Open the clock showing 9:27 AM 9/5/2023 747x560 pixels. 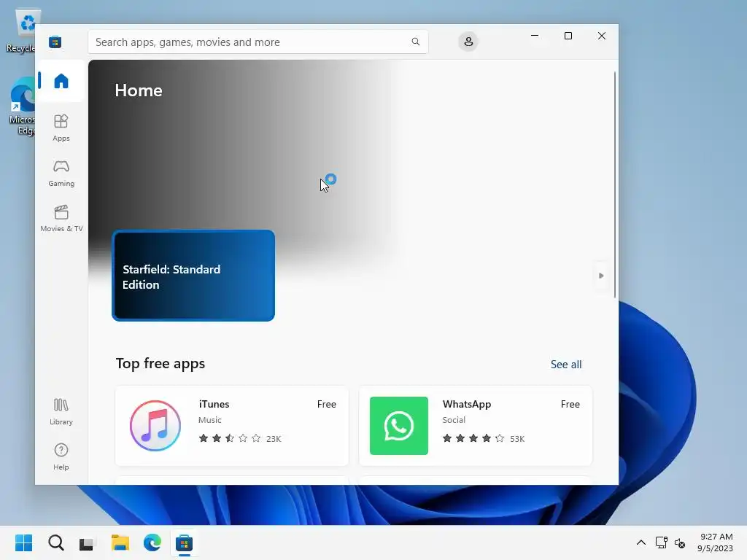[716, 542]
